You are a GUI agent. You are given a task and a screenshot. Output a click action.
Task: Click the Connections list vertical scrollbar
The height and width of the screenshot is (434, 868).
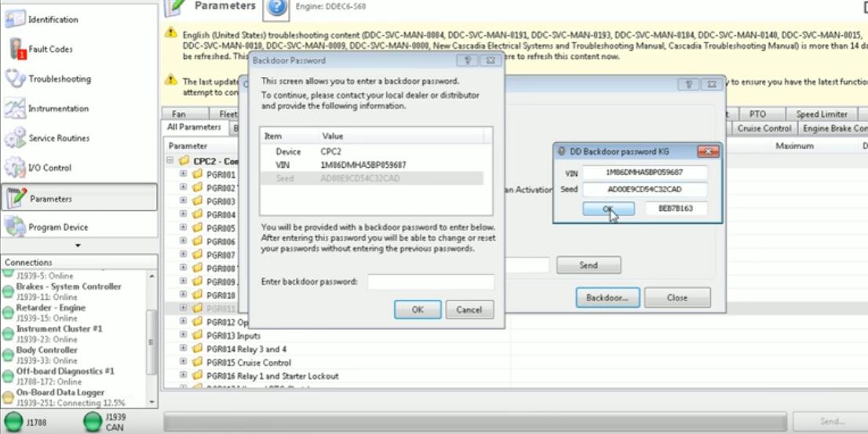[151, 340]
